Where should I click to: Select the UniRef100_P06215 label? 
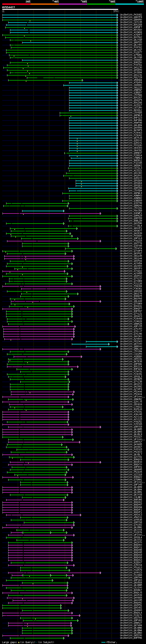131,241
